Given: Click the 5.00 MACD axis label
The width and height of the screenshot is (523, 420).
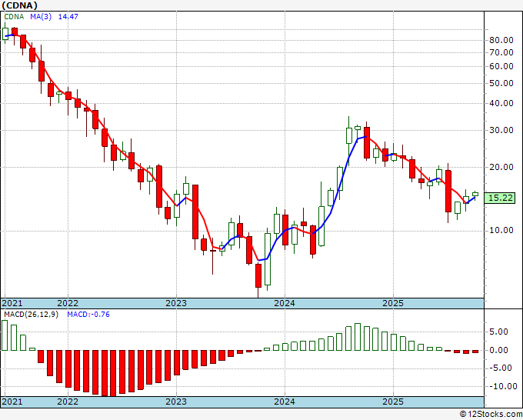Looking at the screenshot, I should 498,332.
